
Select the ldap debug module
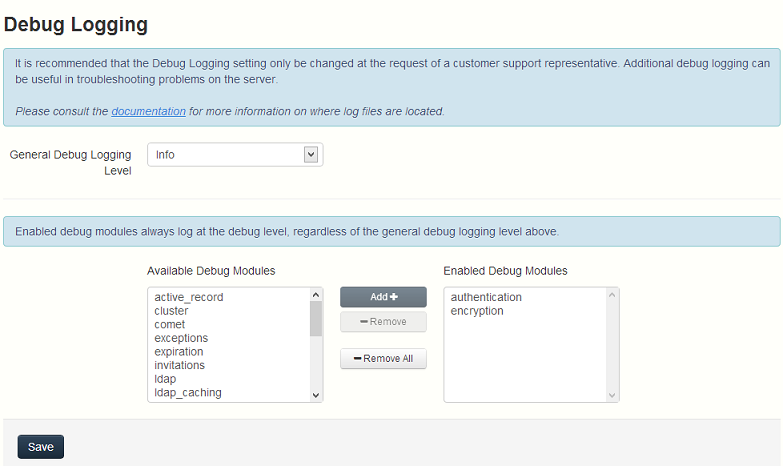pyautogui.click(x=165, y=379)
